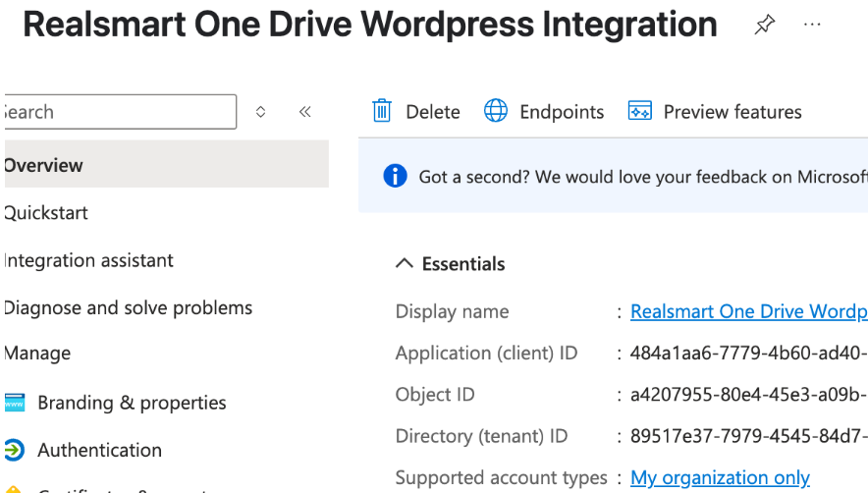This screenshot has height=493, width=868.
Task: Pin the app registration page
Action: point(764,26)
